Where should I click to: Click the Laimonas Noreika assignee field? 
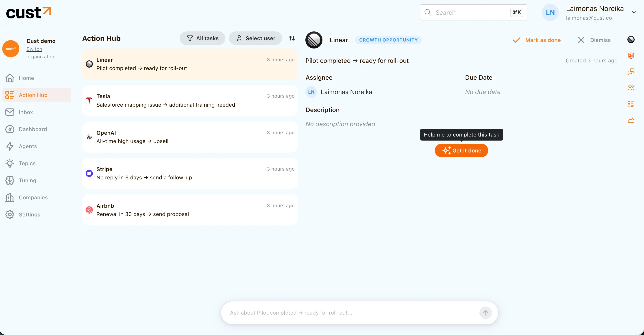pos(339,92)
